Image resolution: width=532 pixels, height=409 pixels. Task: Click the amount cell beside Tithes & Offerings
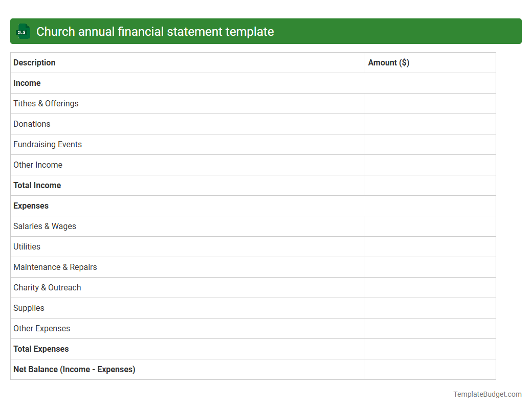tap(430, 103)
